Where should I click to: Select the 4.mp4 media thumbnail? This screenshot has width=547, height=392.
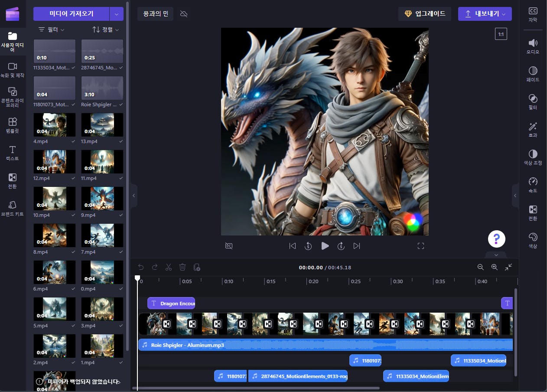(x=55, y=125)
